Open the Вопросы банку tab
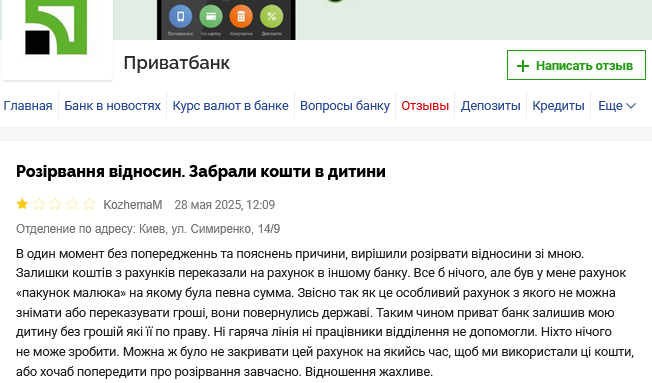 point(345,106)
